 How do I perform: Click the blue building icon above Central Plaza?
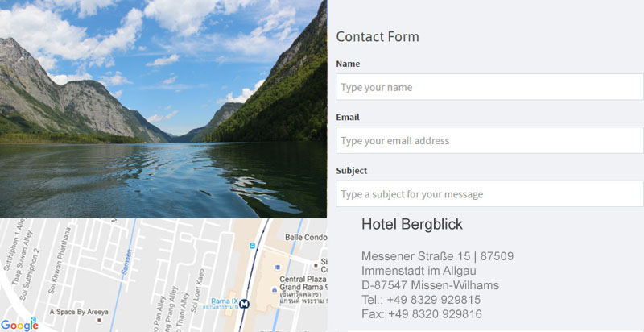click(x=278, y=267)
